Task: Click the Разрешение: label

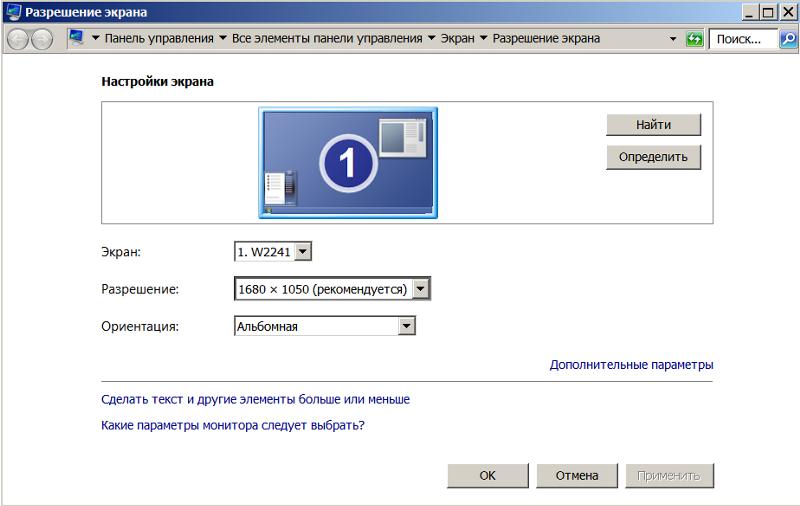Action: [x=140, y=289]
